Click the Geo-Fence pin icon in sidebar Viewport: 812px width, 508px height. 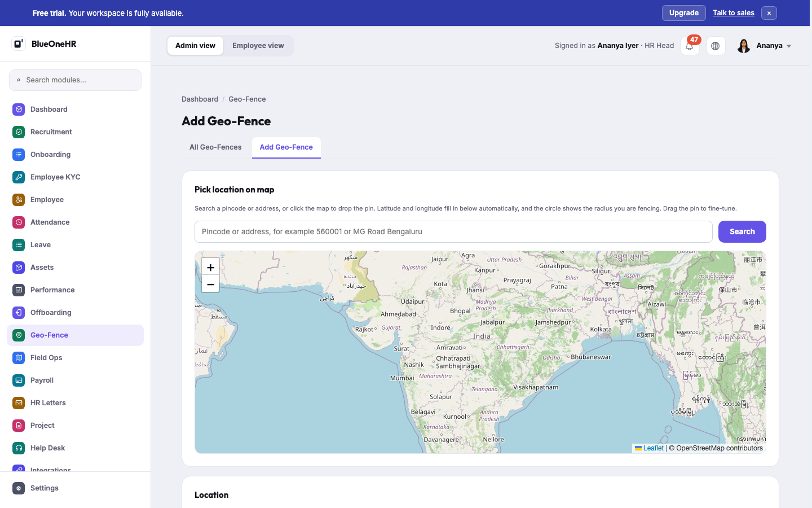19,335
